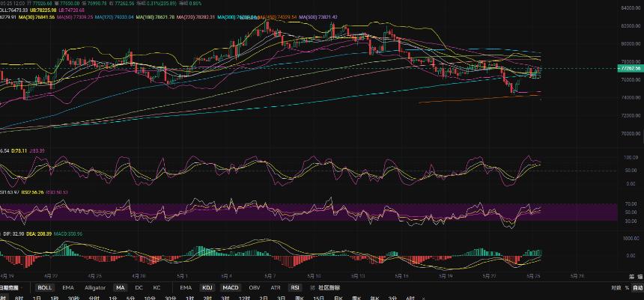Click the 4月22 date axis label

50,276
